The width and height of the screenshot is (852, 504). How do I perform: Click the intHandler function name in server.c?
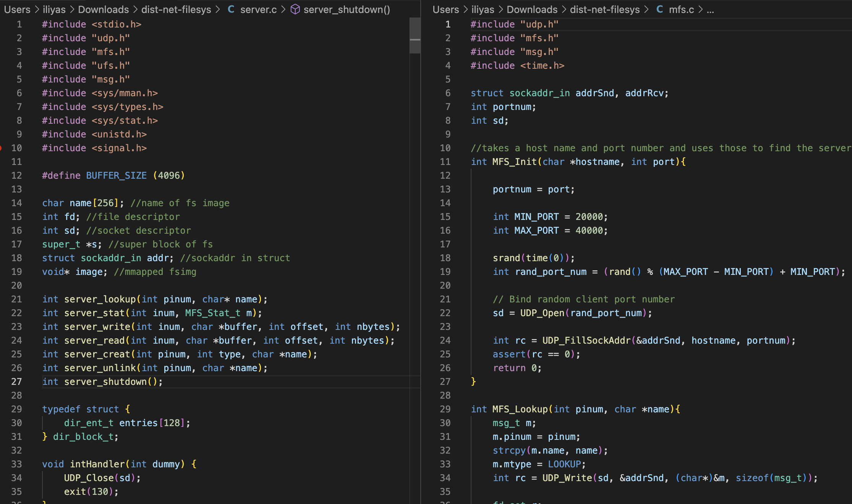click(97, 464)
